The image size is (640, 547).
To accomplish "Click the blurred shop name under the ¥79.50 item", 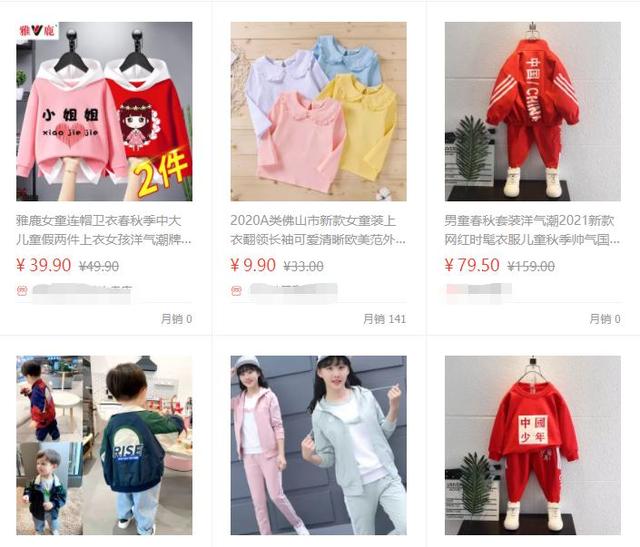I will click(x=479, y=289).
